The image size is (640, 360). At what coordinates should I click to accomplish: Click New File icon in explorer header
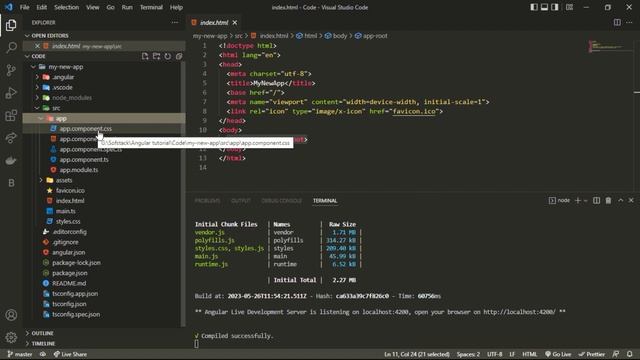[x=145, y=56]
